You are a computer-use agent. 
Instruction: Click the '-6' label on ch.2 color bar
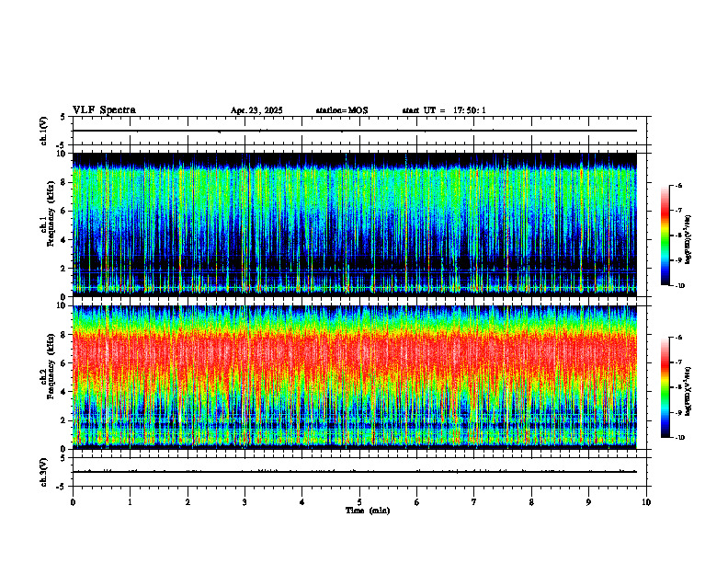[678, 338]
